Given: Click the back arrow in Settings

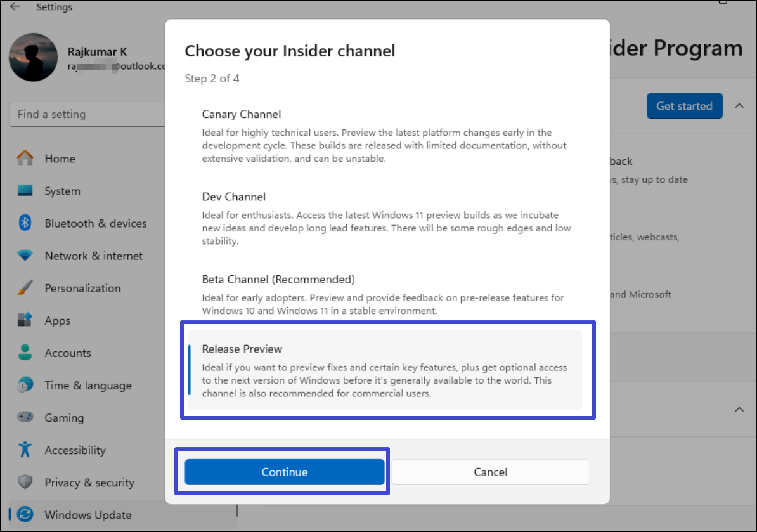Looking at the screenshot, I should tap(15, 7).
